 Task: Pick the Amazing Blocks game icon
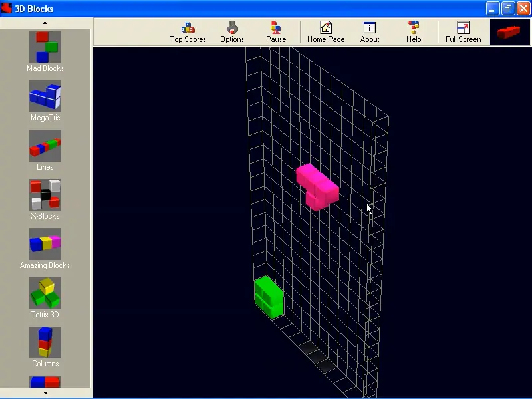pyautogui.click(x=45, y=244)
